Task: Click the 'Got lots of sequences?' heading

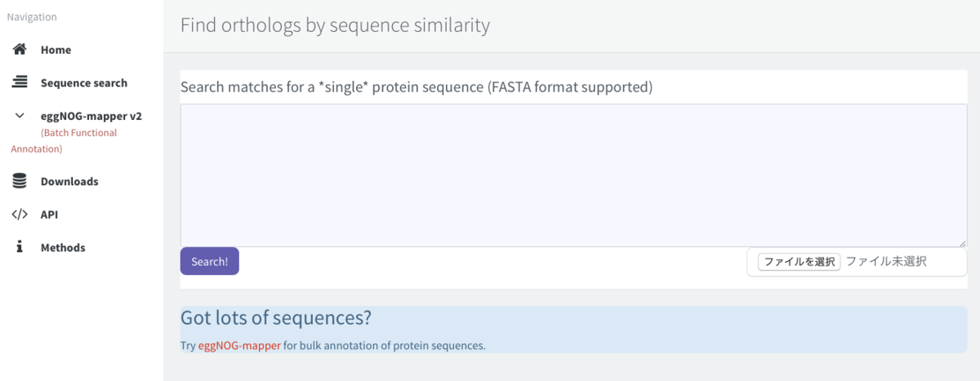Action: click(x=276, y=318)
